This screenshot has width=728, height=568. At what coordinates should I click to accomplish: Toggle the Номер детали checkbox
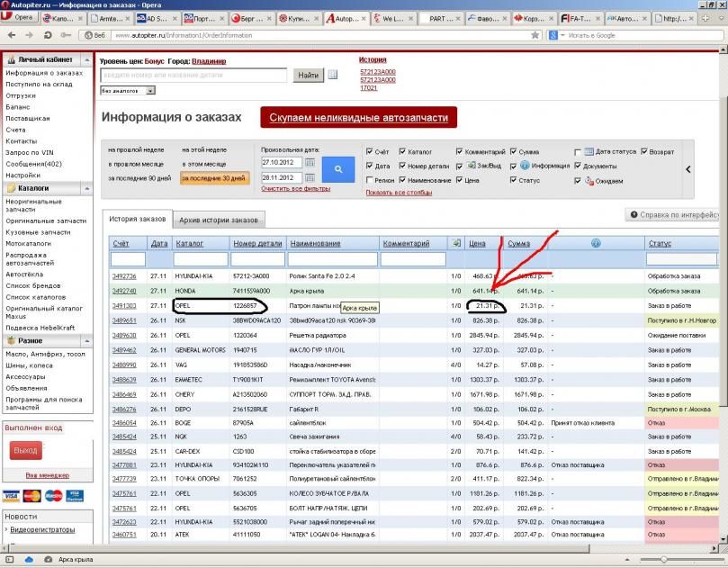[x=402, y=166]
